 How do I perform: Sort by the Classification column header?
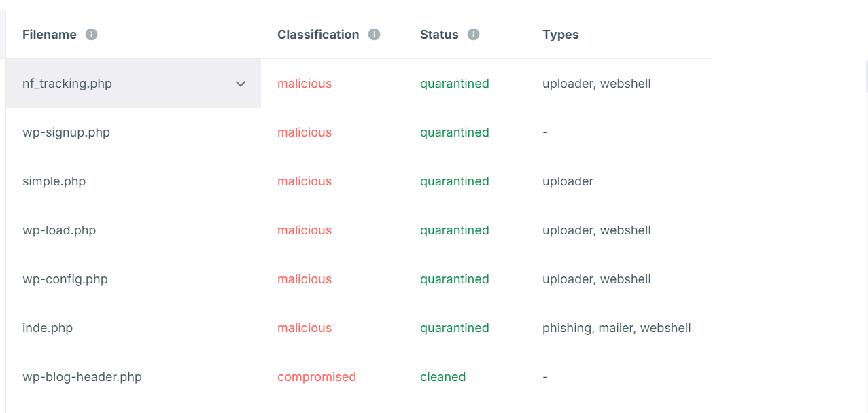pyautogui.click(x=318, y=35)
